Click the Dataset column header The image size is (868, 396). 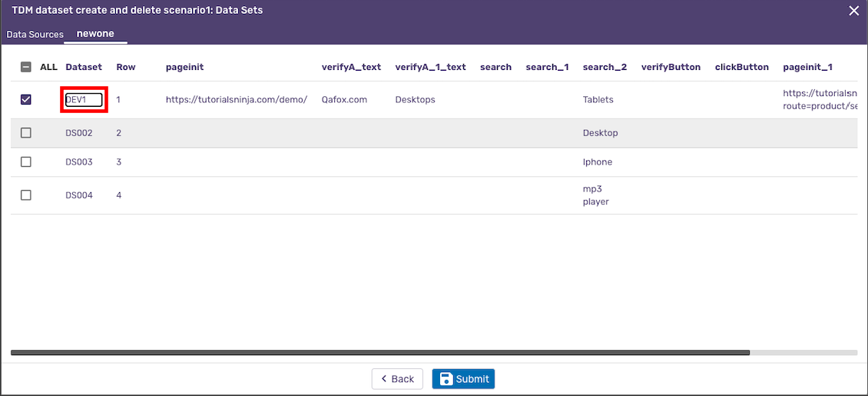tap(84, 67)
